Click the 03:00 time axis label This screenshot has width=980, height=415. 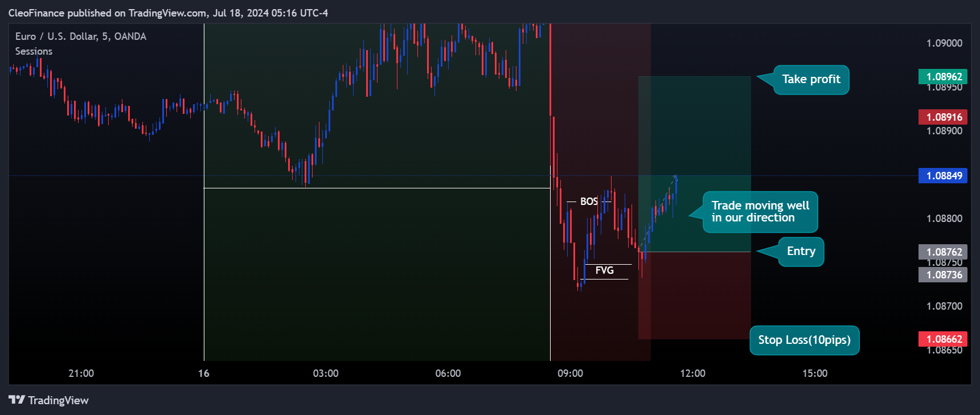point(326,373)
